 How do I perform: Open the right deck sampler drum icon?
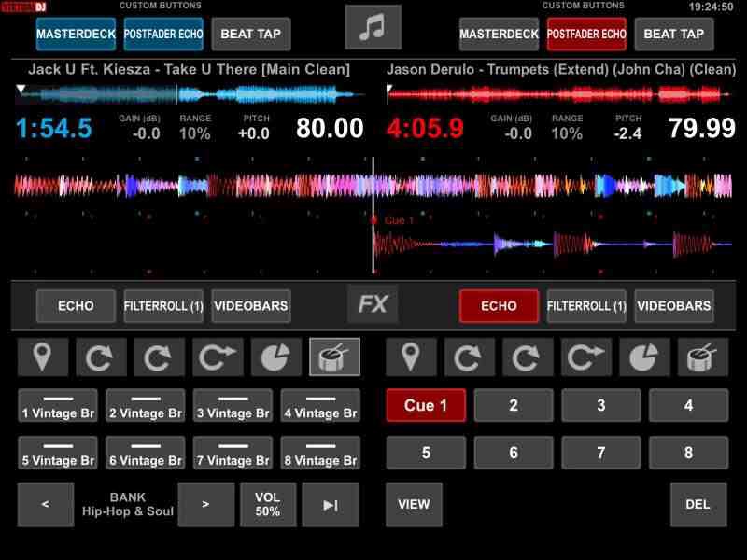[702, 357]
